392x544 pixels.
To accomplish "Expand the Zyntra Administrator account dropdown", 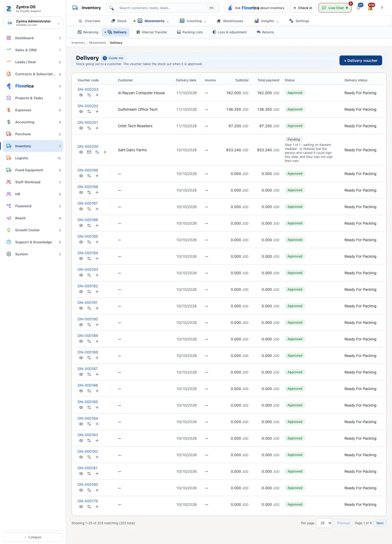I will coord(33,23).
